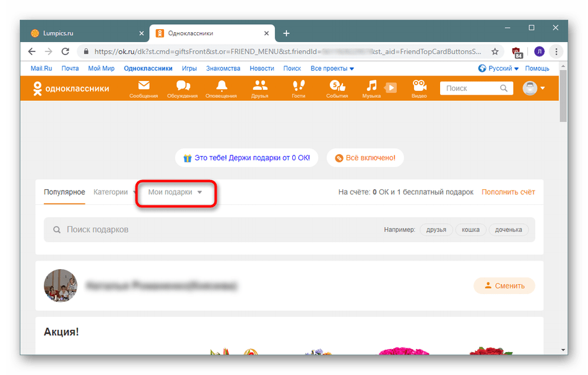Open the Новости link
Viewport: 588px width, 375px height.
(x=262, y=68)
